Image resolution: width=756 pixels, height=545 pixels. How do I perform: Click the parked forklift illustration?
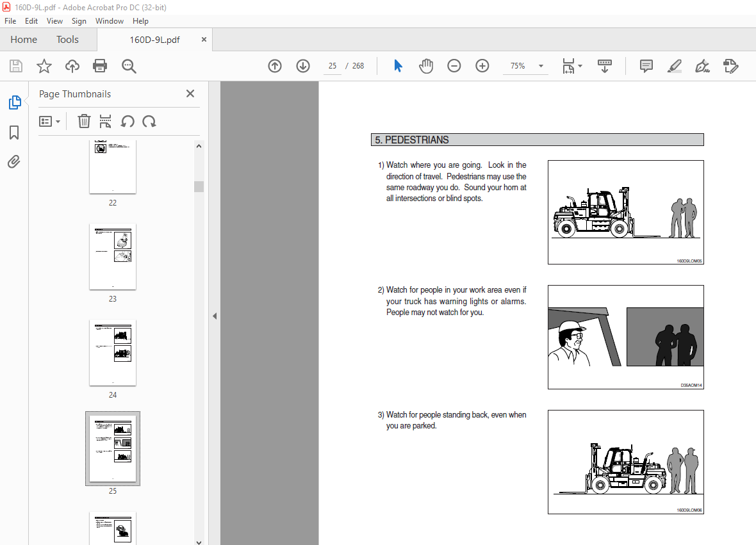[626, 462]
